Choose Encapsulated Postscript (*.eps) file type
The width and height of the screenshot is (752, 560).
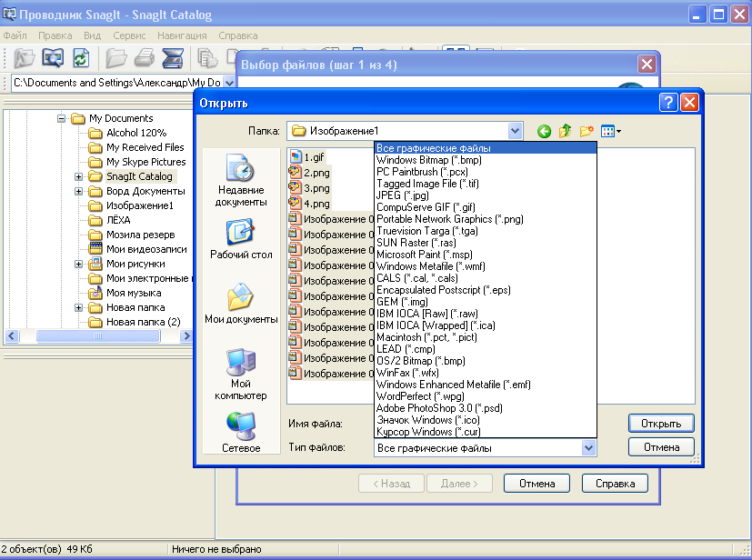tap(486, 290)
